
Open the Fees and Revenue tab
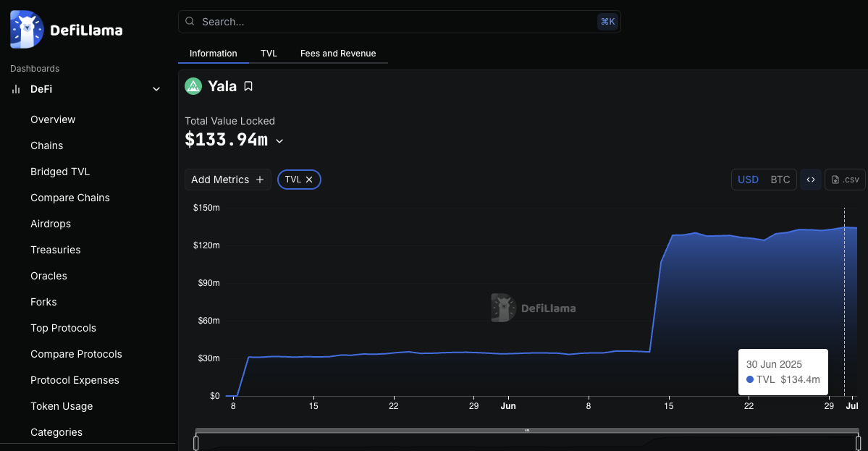coord(338,53)
